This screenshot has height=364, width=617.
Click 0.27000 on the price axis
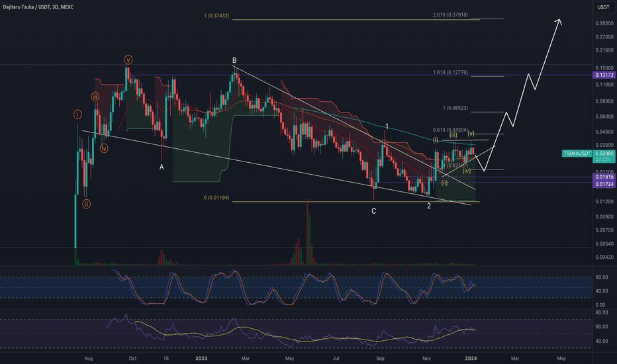coord(604,37)
